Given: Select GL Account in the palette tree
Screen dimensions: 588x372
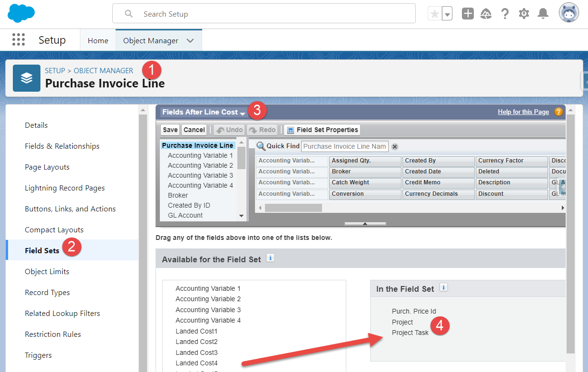Looking at the screenshot, I should pos(185,215).
